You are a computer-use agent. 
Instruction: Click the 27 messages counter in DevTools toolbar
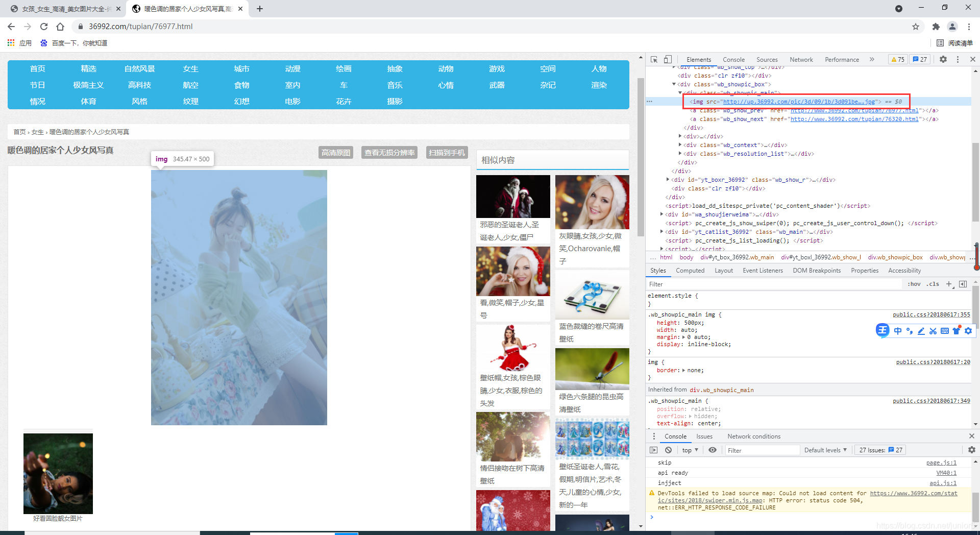click(x=920, y=60)
